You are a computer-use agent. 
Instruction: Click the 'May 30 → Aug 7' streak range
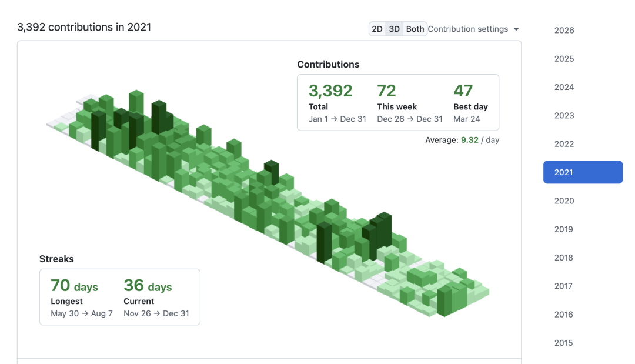81,313
